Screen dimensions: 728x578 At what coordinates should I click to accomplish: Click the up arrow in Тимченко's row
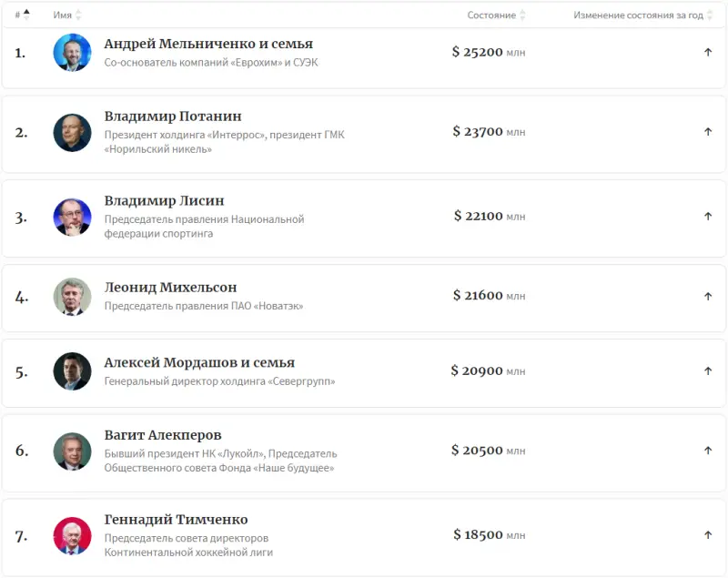[x=708, y=535]
